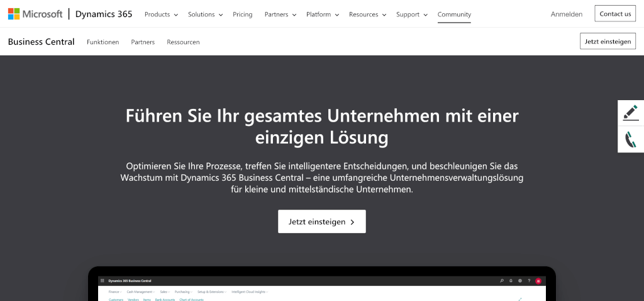Open the Pricing page
Viewport: 644px width, 301px height.
(x=243, y=14)
